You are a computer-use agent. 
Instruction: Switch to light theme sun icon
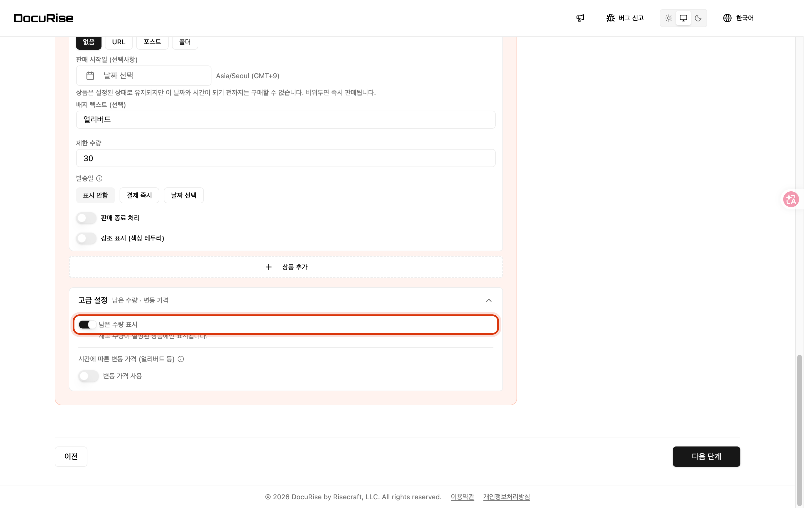668,18
